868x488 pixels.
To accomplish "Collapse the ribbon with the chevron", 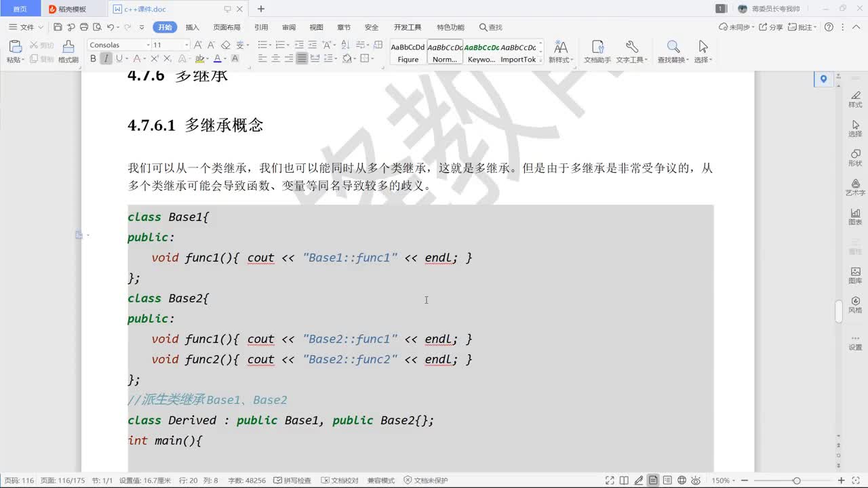I will [856, 27].
